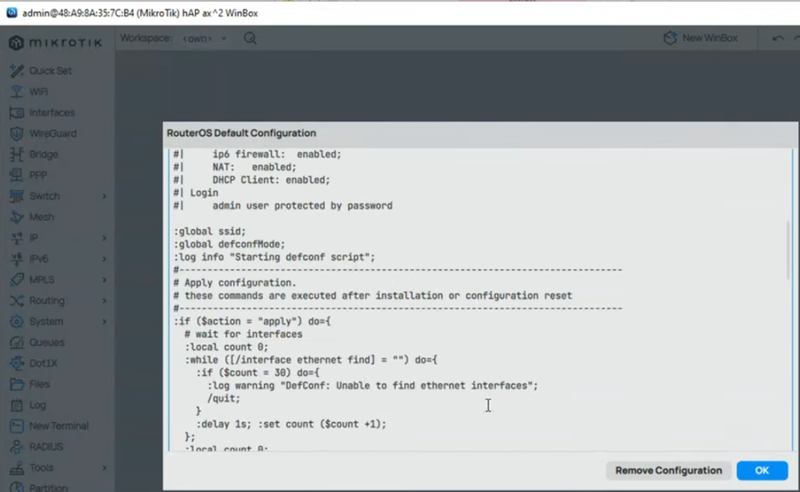Click the WireGuard shield icon
This screenshot has height=492, width=800.
[16, 133]
